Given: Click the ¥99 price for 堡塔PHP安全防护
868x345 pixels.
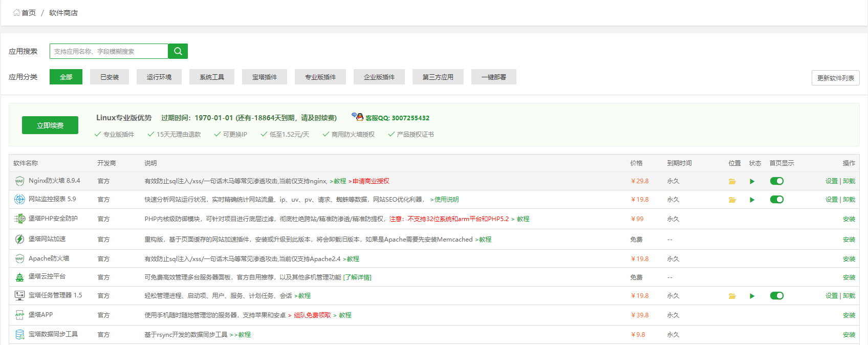Looking at the screenshot, I should 637,219.
